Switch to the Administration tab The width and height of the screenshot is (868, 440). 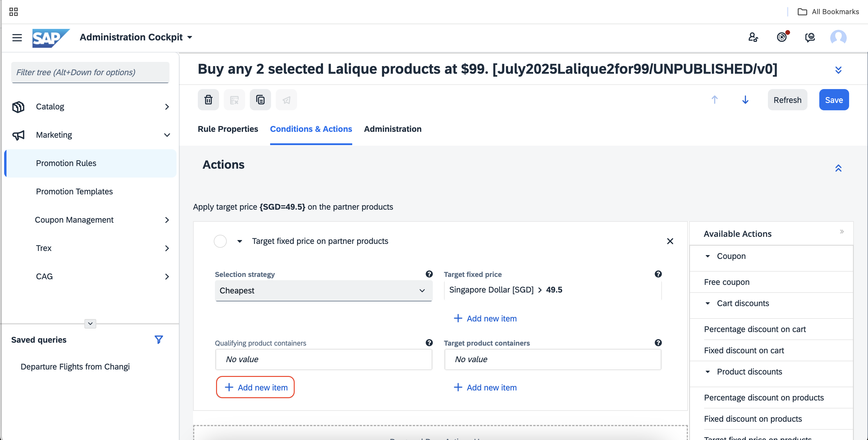click(393, 129)
